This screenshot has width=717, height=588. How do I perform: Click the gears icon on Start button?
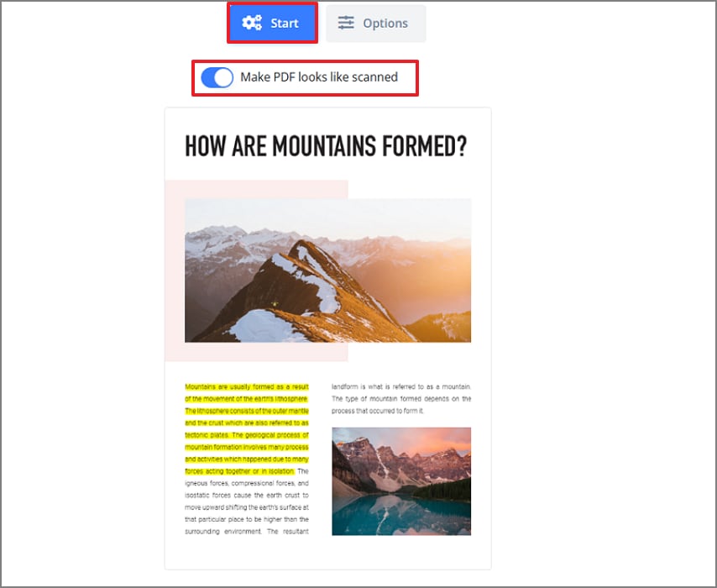[x=252, y=23]
